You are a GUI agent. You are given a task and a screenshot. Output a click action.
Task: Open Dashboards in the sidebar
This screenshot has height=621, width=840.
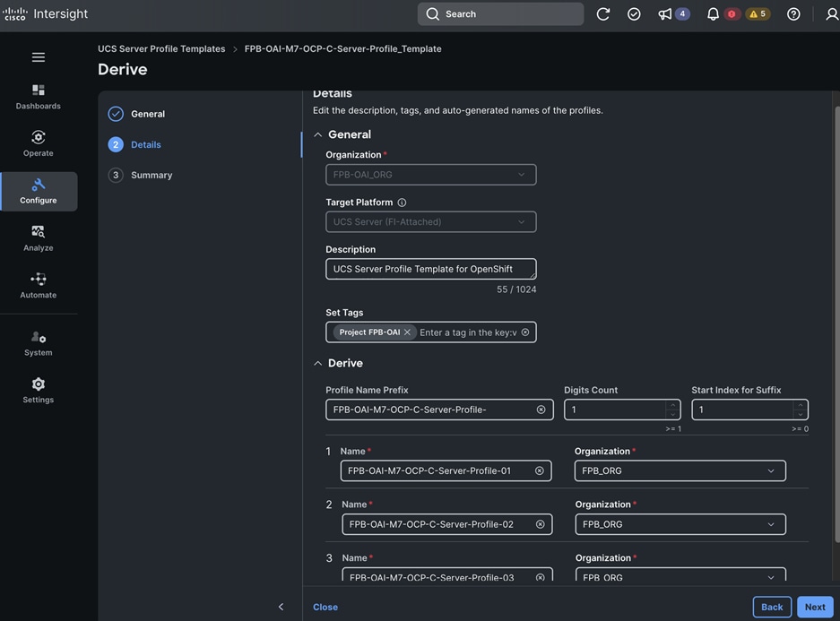pyautogui.click(x=38, y=97)
